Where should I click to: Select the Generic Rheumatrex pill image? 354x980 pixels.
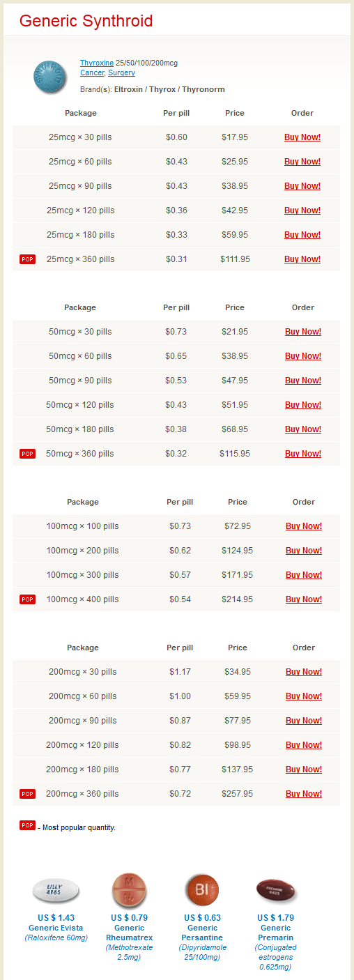pyautogui.click(x=129, y=890)
